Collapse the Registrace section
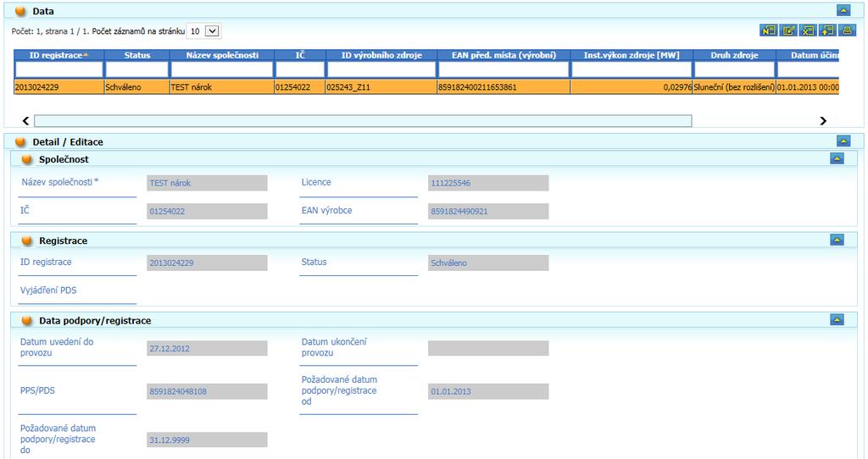Viewport: 868px width, 459px height. click(x=837, y=240)
